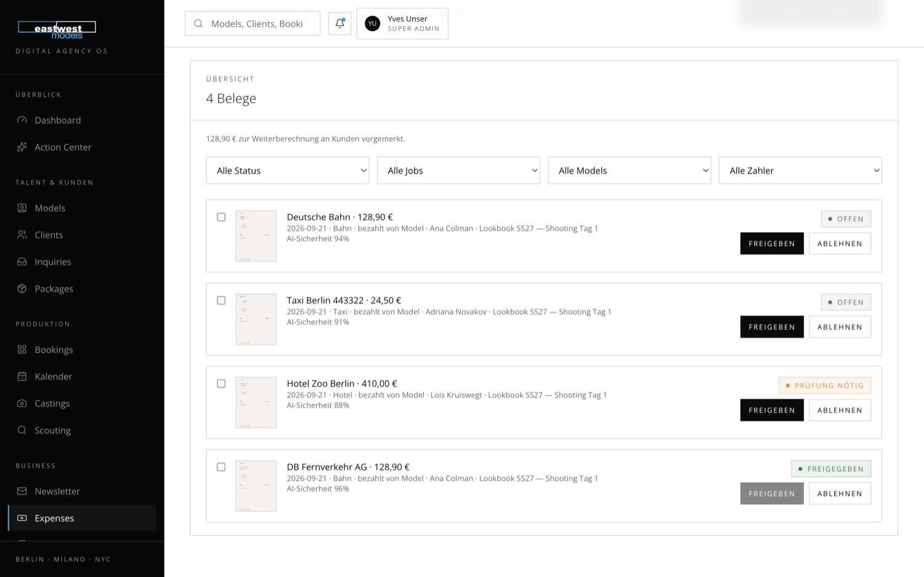924x577 pixels.
Task: Check the Hotel Zoo Berlin receipt
Action: (221, 384)
